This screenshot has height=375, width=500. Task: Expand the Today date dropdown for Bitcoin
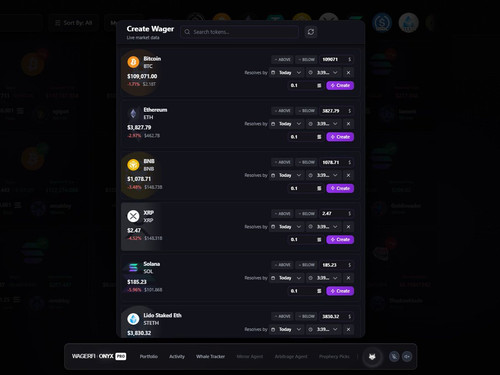[287, 73]
